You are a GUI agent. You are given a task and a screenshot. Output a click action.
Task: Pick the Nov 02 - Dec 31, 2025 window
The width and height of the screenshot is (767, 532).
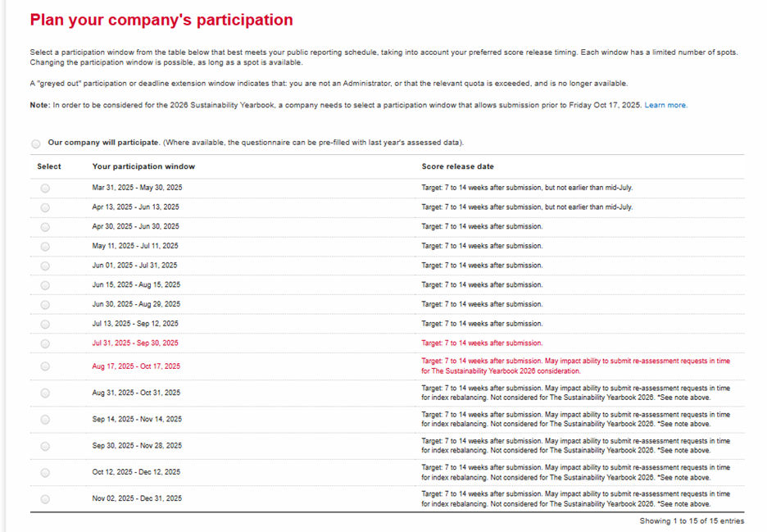coord(45,498)
